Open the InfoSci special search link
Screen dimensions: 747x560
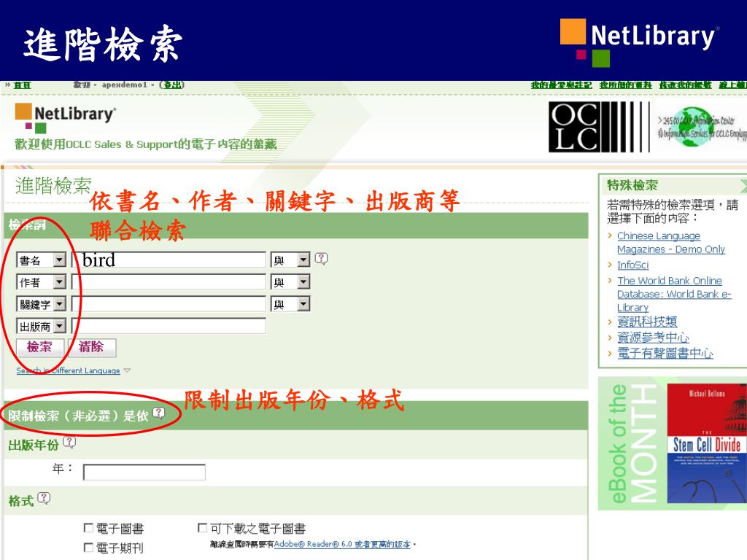click(x=632, y=265)
